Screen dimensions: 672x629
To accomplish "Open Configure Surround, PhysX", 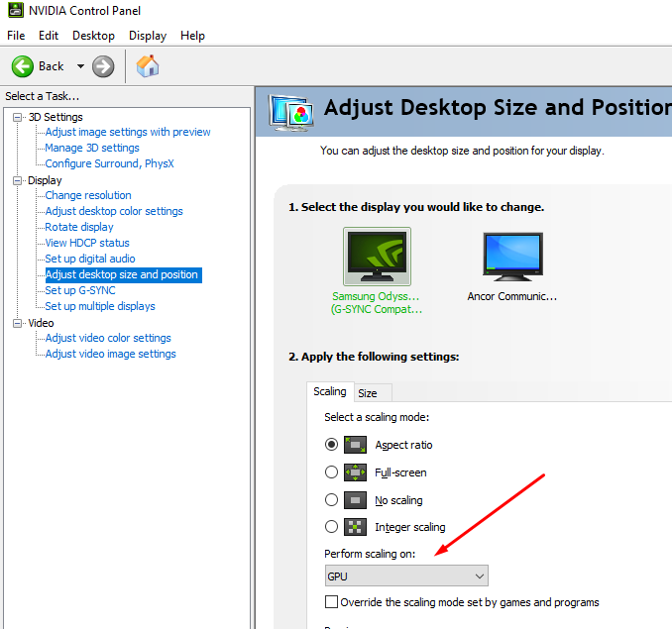I will (x=109, y=163).
